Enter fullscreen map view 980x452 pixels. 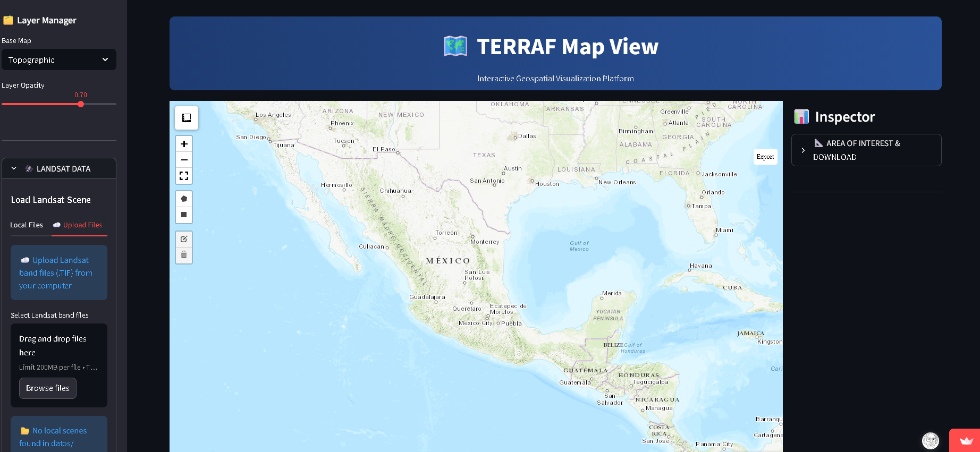point(184,176)
